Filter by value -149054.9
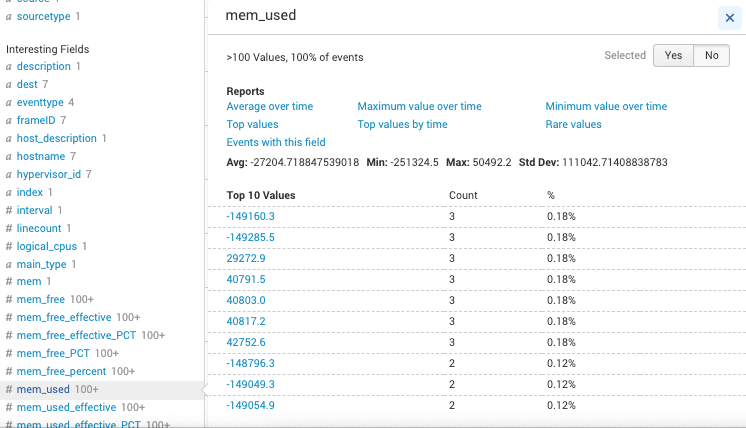Screen dimensions: 746x428 click(250, 405)
